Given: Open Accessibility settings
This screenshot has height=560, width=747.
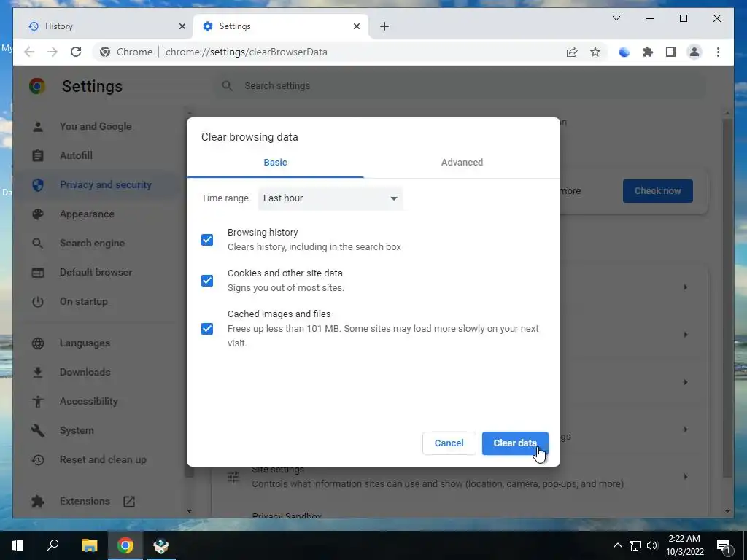Looking at the screenshot, I should coord(88,402).
